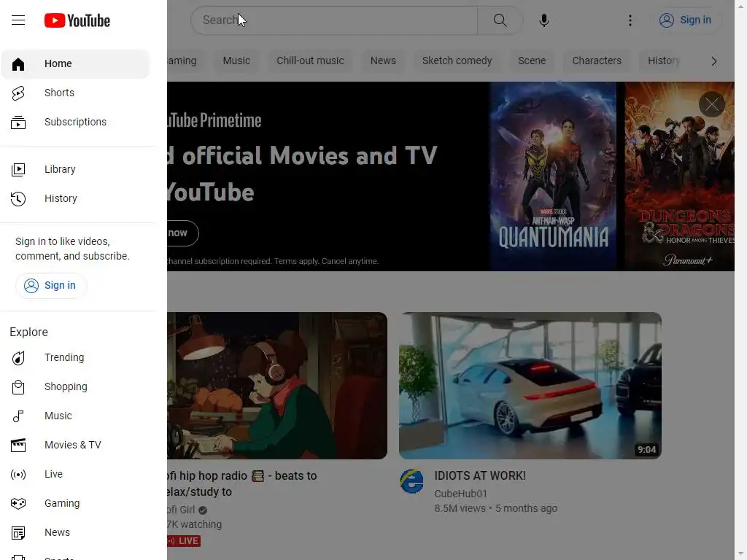Select the News category chip

click(x=383, y=61)
